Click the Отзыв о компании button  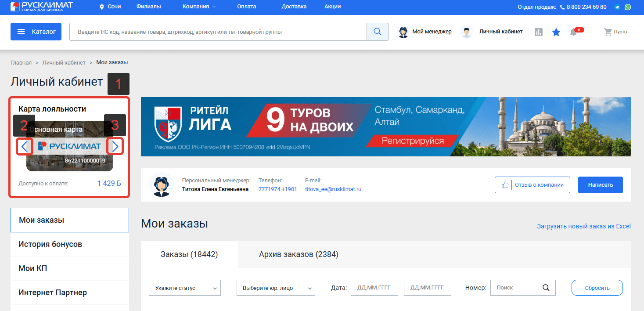click(532, 185)
